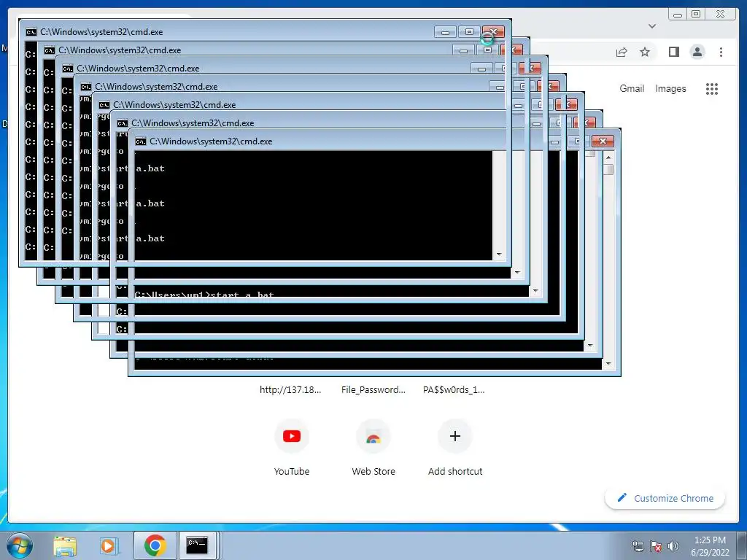Open the Google apps grid
Image resolution: width=747 pixels, height=560 pixels.
712,88
